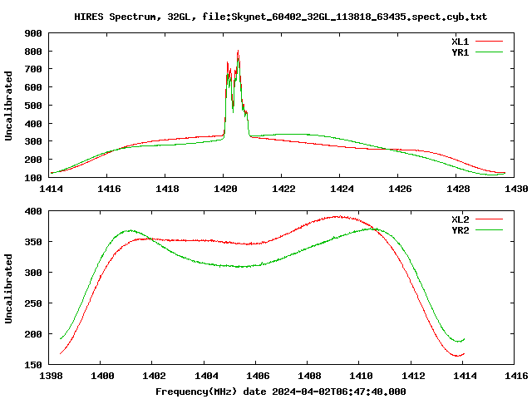The width and height of the screenshot is (532, 399).
Task: Click the 600 y-axis tick label
Action: 33,87
